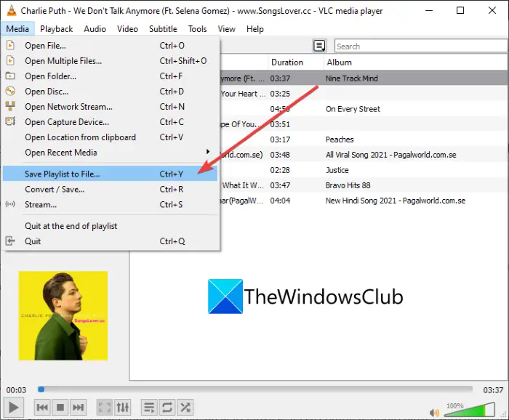
Task: Click the Open Network Stream icon
Action: coord(10,106)
